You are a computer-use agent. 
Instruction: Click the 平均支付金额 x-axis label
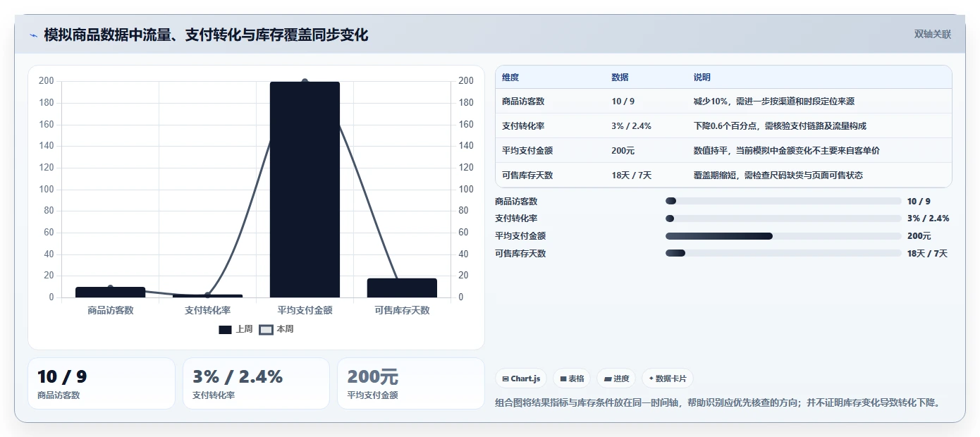coord(305,310)
